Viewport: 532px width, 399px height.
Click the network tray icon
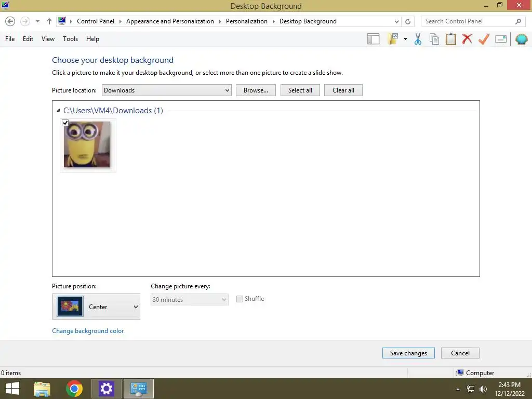tap(471, 389)
